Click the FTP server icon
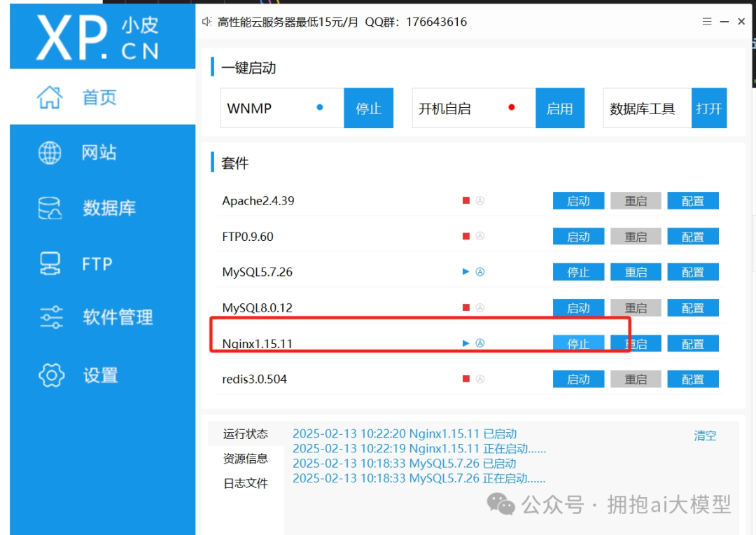This screenshot has width=756, height=535. [50, 263]
